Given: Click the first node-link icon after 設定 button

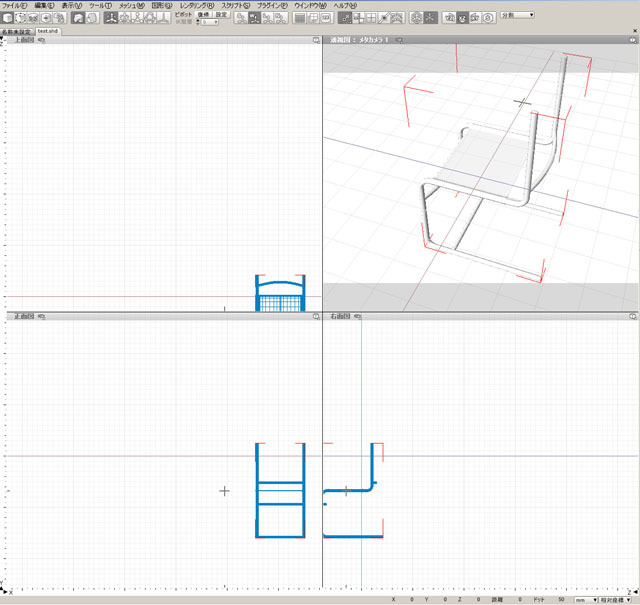Looking at the screenshot, I should coord(241,18).
